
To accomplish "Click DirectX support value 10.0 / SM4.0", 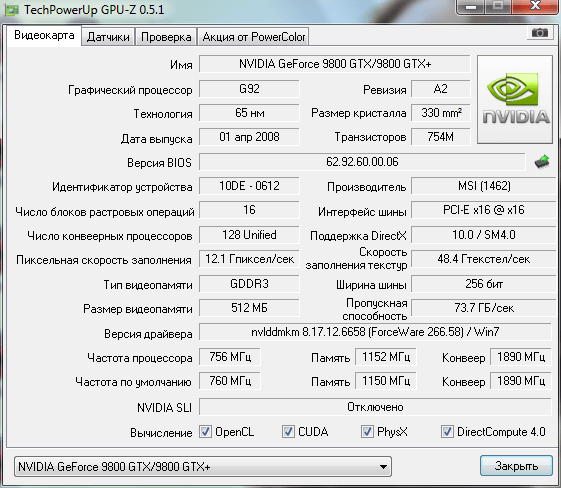I will tap(484, 235).
